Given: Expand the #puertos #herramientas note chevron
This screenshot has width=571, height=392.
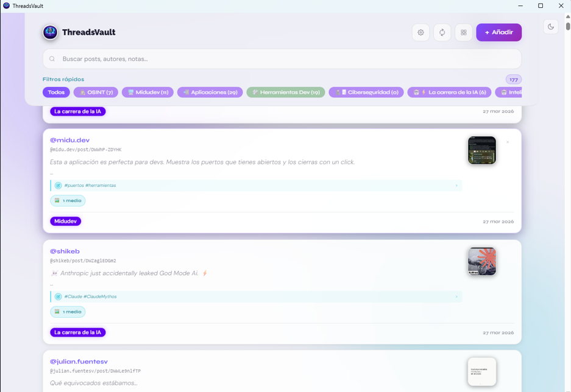Looking at the screenshot, I should 456,186.
